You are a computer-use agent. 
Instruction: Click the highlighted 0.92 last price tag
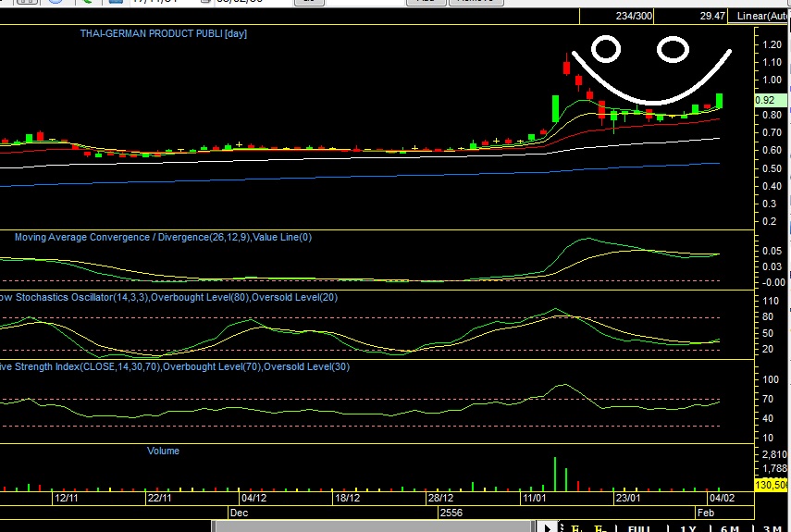771,100
